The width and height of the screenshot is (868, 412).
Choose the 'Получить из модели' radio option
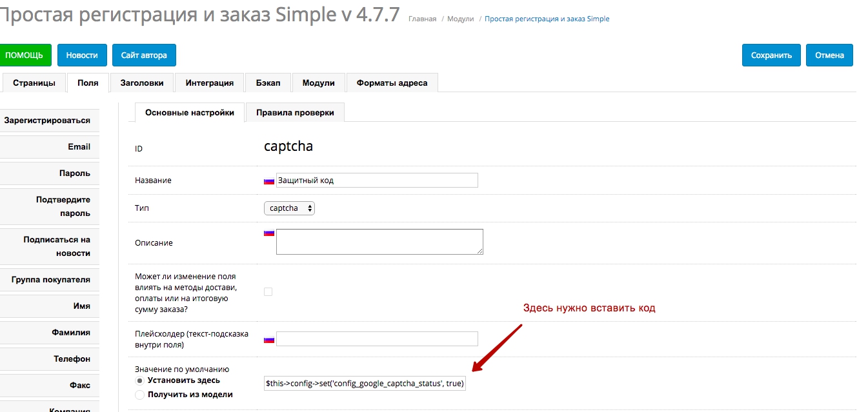pos(139,395)
